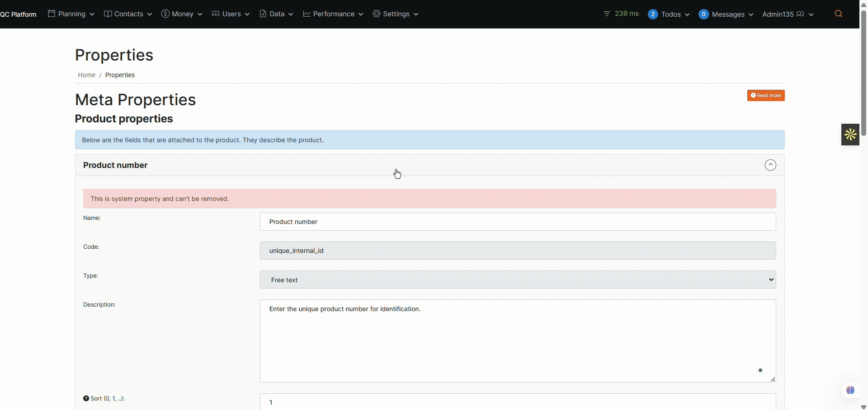Click the Settings gear icon

pyautogui.click(x=377, y=14)
